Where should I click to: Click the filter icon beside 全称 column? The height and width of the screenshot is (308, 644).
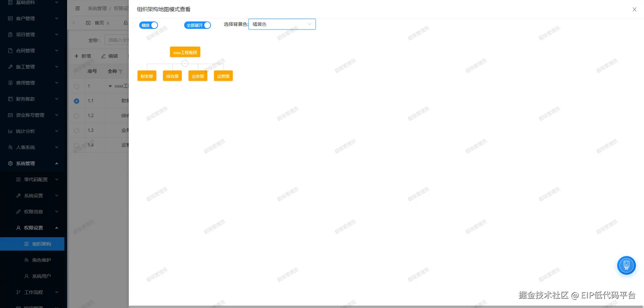(x=121, y=71)
